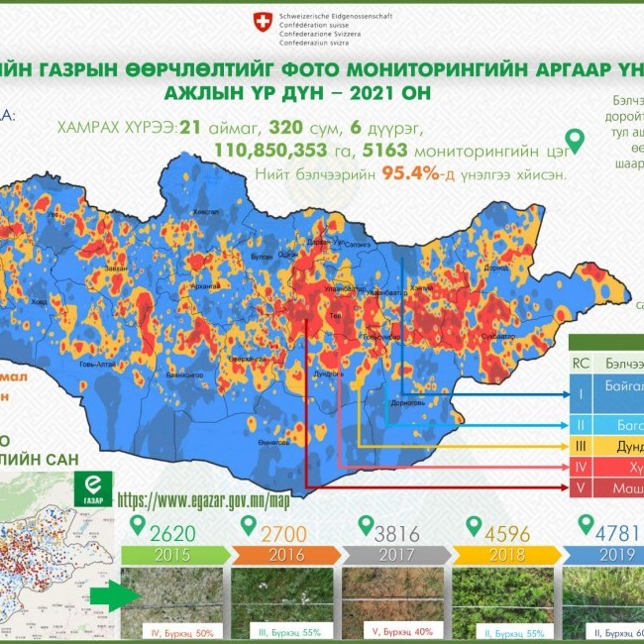
Task: Open the 2017 pasture photo
Action: click(392, 603)
